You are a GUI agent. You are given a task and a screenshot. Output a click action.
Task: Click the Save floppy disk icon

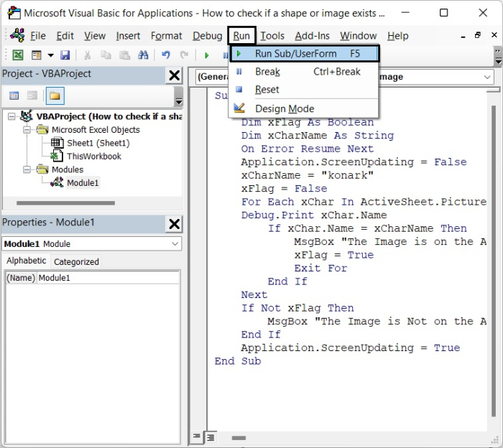click(65, 55)
